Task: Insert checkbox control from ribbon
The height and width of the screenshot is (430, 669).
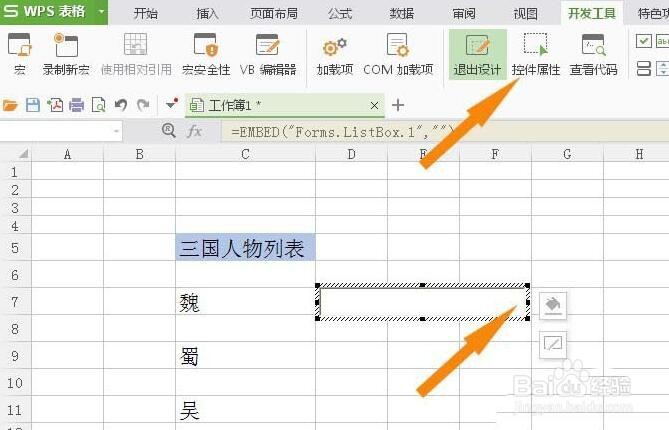Action: (643, 41)
